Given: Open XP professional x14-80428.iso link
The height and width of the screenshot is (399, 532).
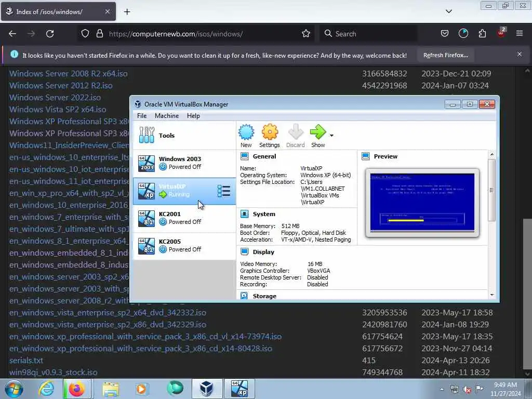Looking at the screenshot, I should pos(140,349).
